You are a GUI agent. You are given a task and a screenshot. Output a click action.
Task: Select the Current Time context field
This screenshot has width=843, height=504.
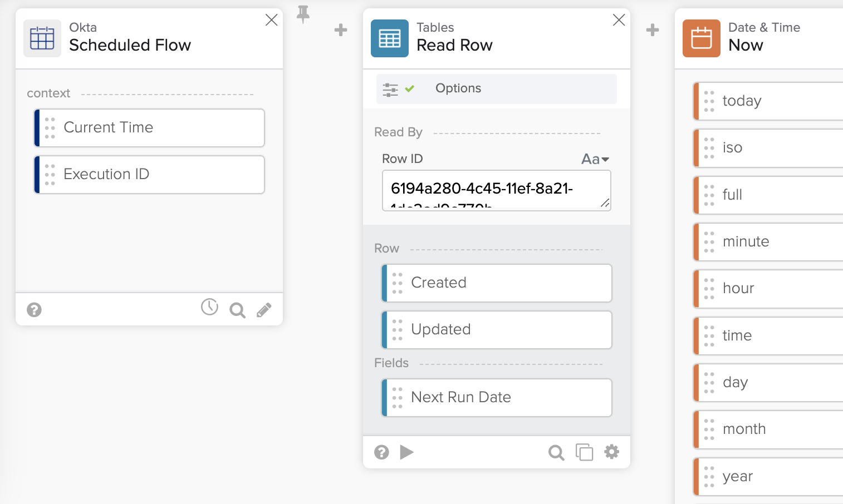[x=149, y=127]
